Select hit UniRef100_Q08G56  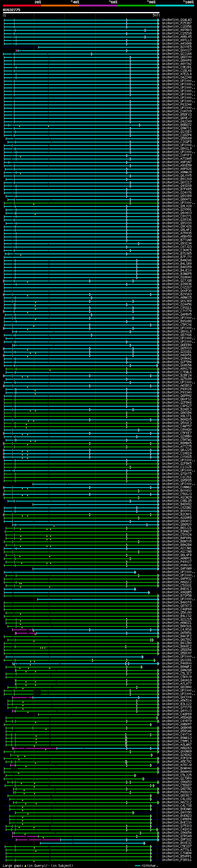[177, 365]
